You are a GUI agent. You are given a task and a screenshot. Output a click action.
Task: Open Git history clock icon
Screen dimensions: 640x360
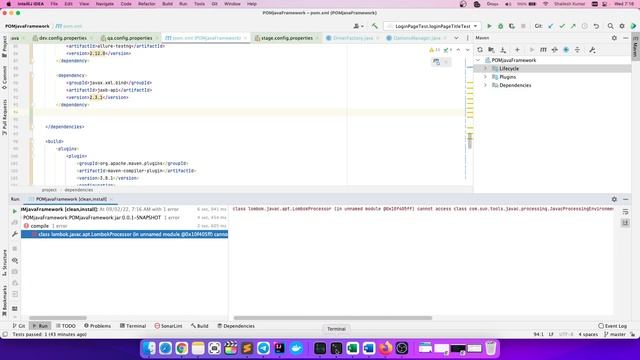click(x=584, y=26)
